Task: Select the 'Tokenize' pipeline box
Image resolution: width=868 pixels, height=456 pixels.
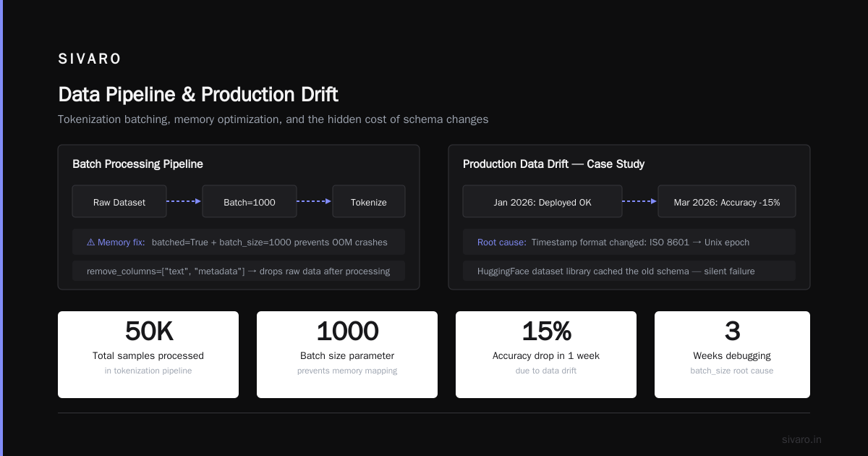Action: point(369,202)
